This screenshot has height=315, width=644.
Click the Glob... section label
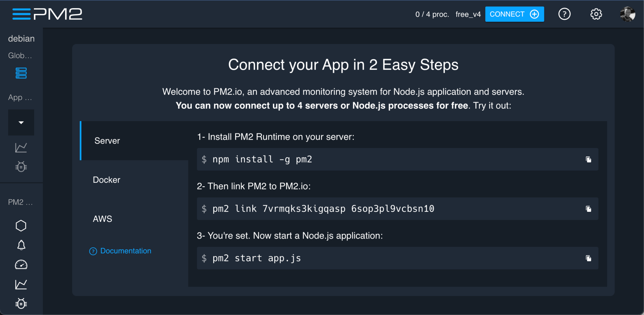click(x=20, y=55)
